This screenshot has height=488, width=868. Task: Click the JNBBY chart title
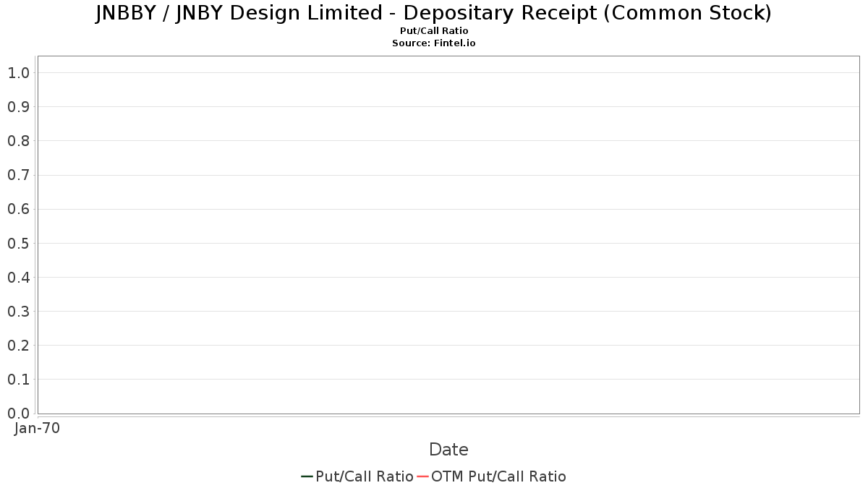[x=433, y=13]
